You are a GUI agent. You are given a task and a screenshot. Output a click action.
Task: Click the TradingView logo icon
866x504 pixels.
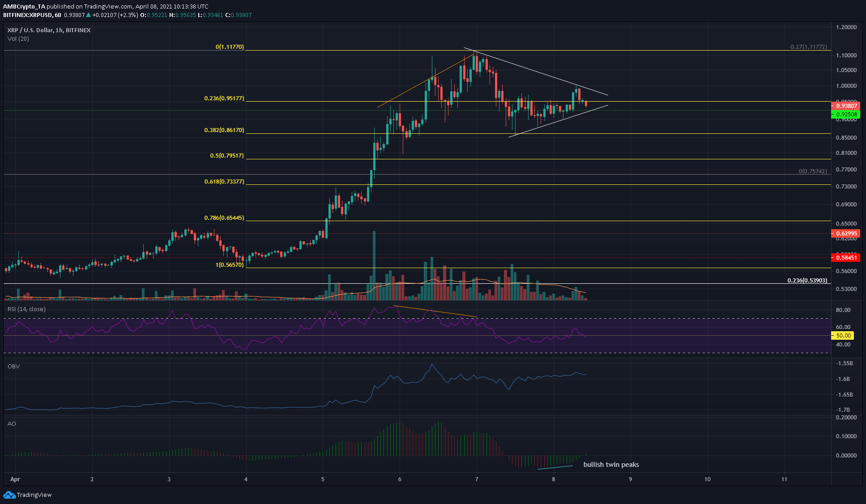click(9, 495)
